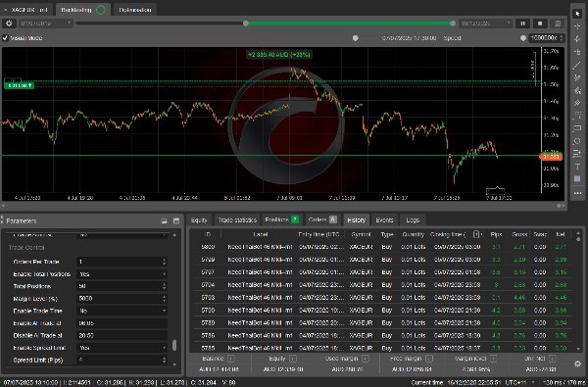Select history row with ID 5786
Screen dimensions: 588x387
pos(382,336)
